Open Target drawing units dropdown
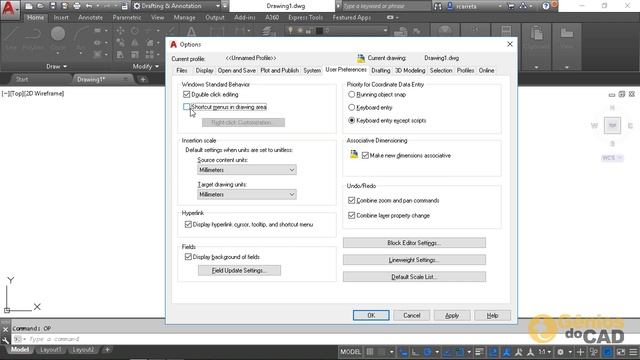This screenshot has height=360, width=640. pyautogui.click(x=247, y=195)
